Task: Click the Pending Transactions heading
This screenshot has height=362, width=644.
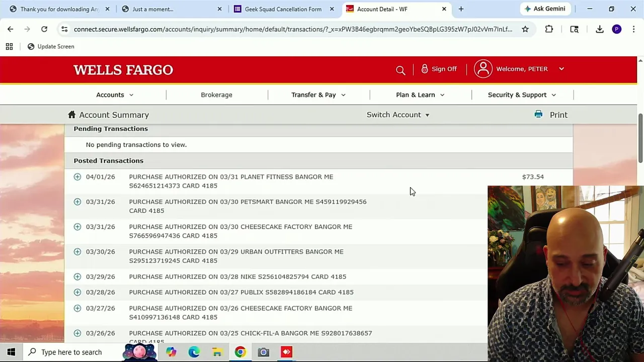Action: 111,129
